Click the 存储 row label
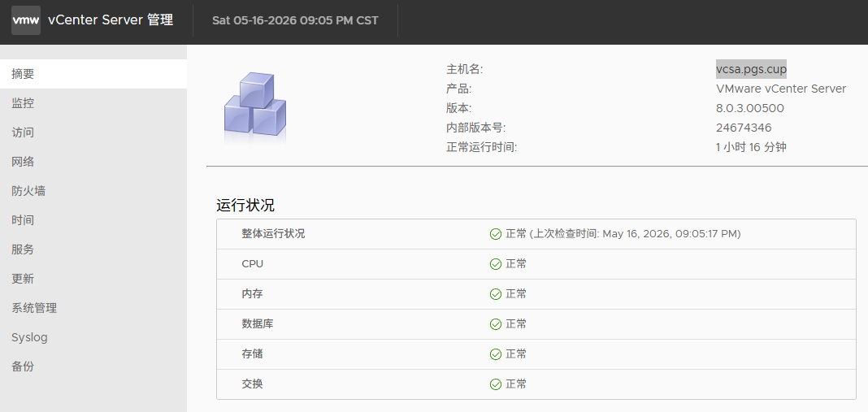This screenshot has width=868, height=412. pos(253,353)
